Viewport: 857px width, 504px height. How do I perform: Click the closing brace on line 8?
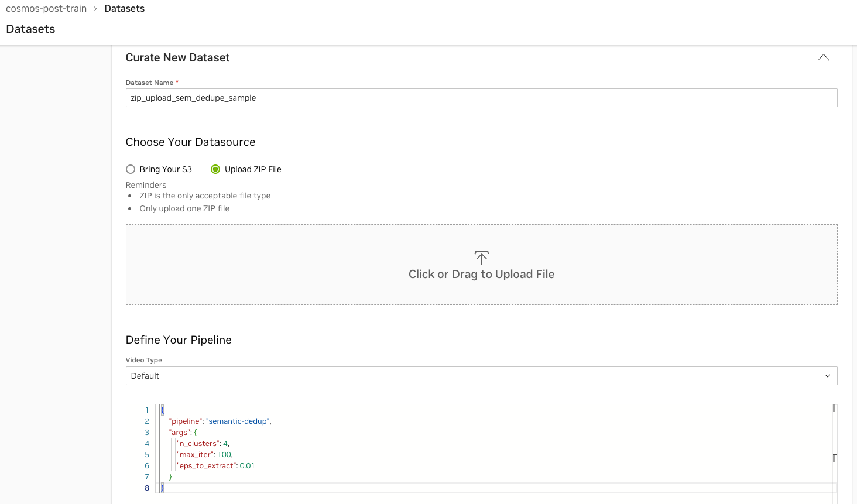pyautogui.click(x=162, y=488)
